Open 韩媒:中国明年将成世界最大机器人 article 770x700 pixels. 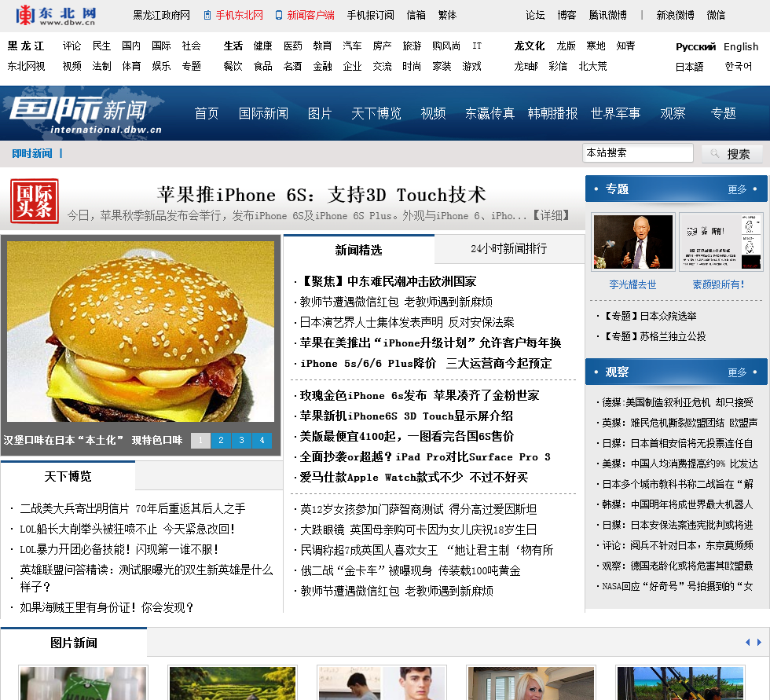coord(677,504)
